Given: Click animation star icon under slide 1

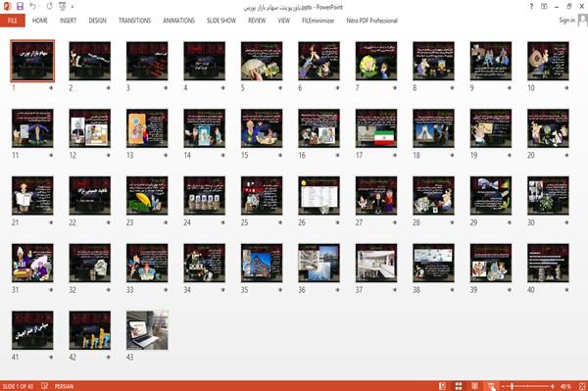Looking at the screenshot, I should (51, 88).
